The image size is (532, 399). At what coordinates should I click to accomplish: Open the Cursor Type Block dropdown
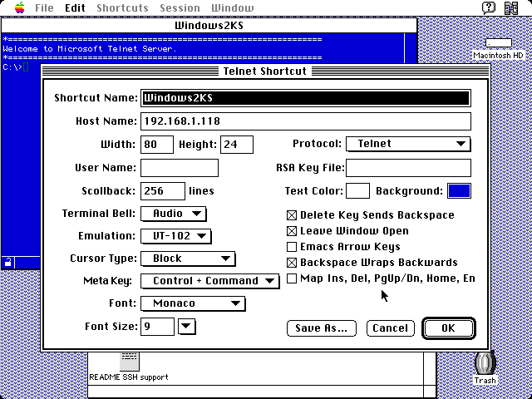188,259
